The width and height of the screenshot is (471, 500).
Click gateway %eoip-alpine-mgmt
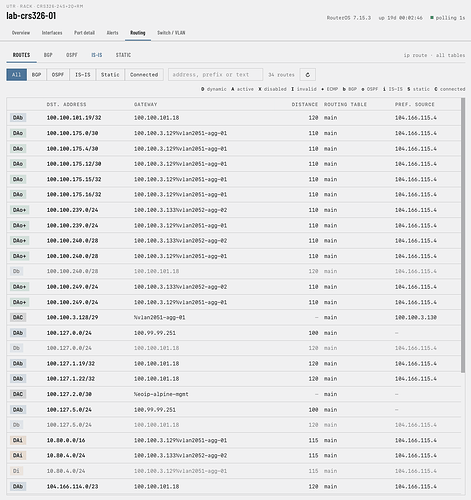coord(161,394)
